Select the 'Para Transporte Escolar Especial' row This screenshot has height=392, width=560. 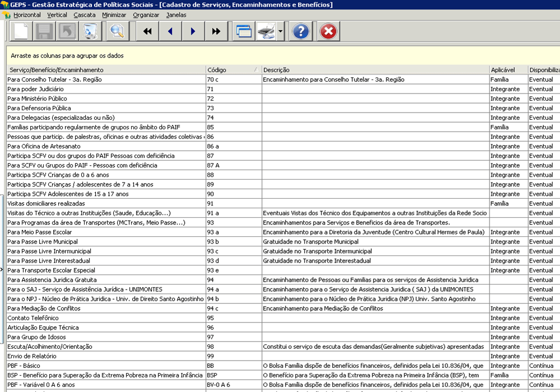283,270
